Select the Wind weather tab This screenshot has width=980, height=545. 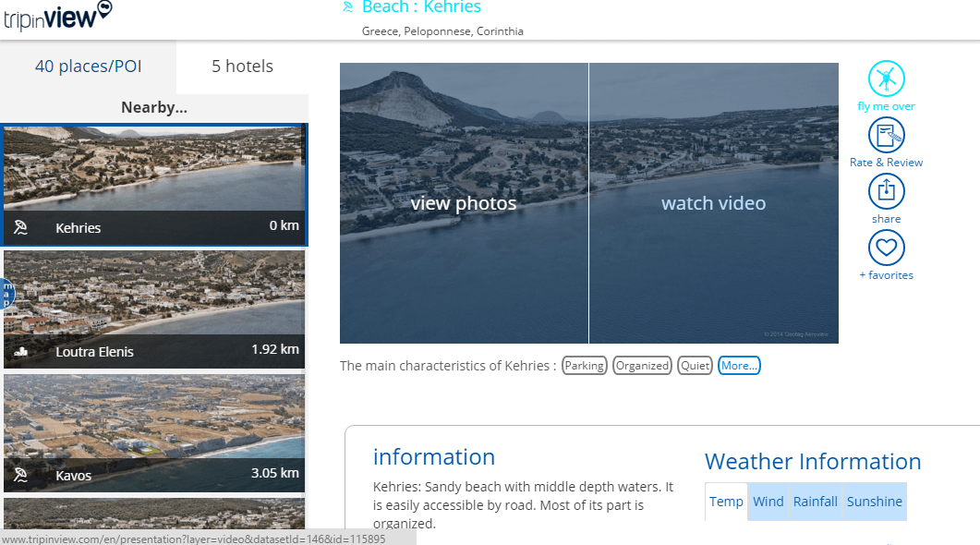768,502
